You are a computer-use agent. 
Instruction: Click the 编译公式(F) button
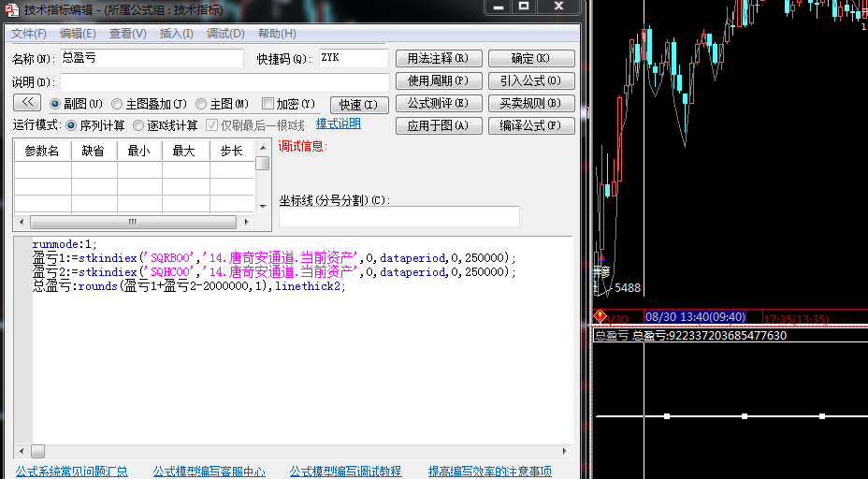coord(531,125)
